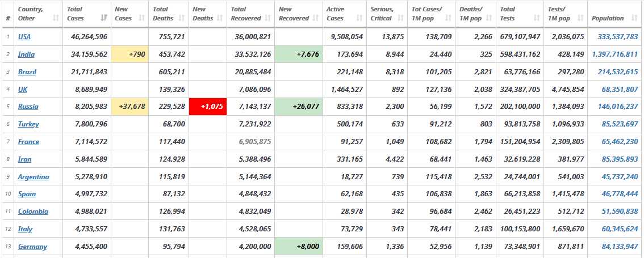Sort by Tests/1M pop column arrows
644x258 pixels.
(x=580, y=18)
